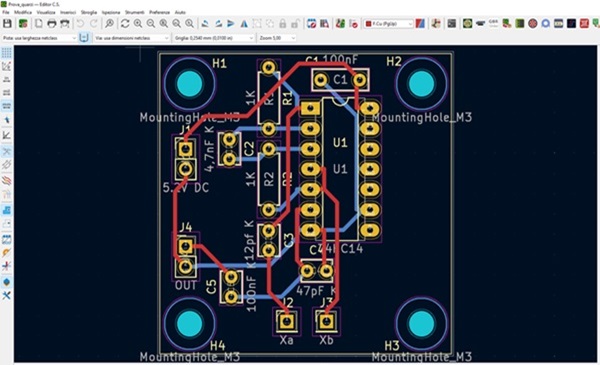The width and height of the screenshot is (600, 365).
Task: Open the F.Cu layer selector dropdown
Action: (388, 24)
